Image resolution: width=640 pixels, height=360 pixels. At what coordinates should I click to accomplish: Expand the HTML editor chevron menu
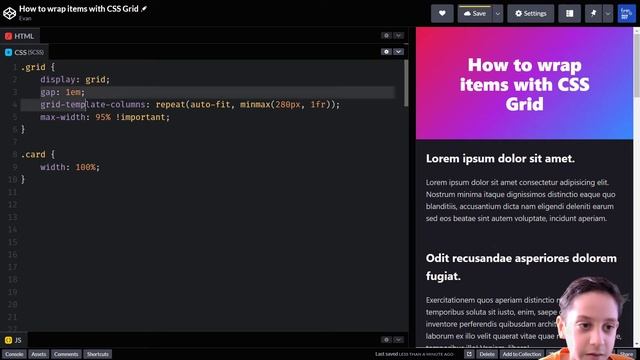tap(398, 36)
